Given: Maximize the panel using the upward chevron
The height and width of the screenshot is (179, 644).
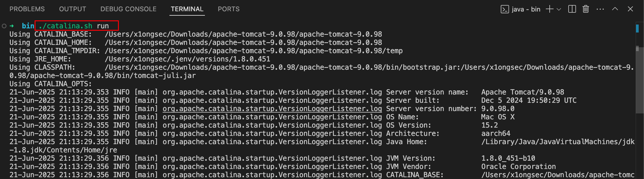Looking at the screenshot, I should (x=615, y=9).
